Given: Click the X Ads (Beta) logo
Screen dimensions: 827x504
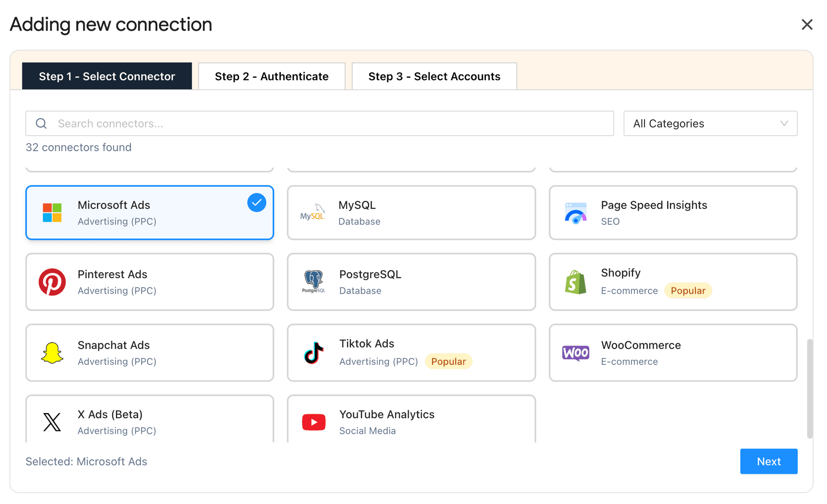Looking at the screenshot, I should coord(51,422).
